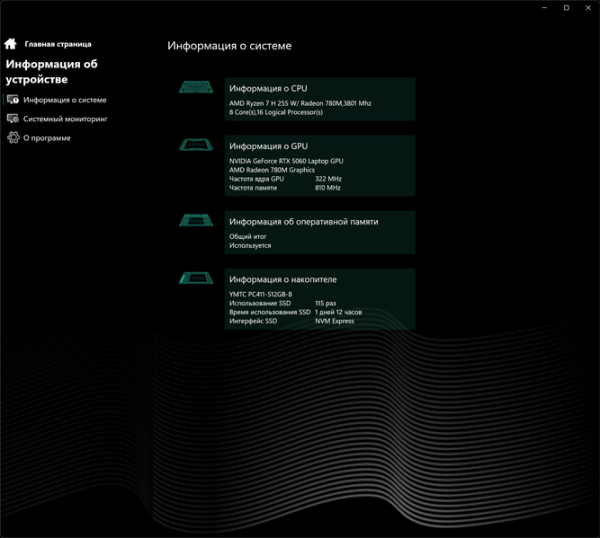Close the application window
This screenshot has width=600, height=538.
pyautogui.click(x=588, y=8)
